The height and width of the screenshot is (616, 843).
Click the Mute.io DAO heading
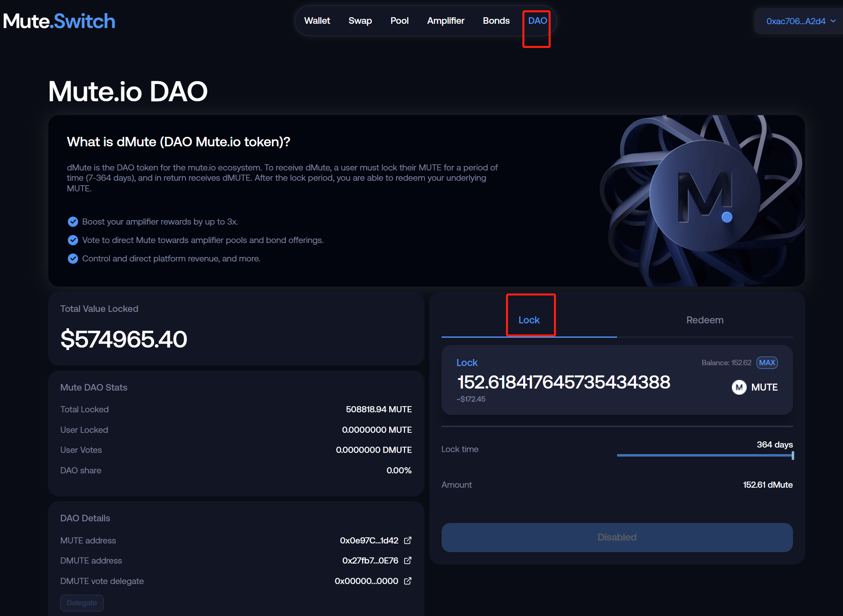coord(128,91)
